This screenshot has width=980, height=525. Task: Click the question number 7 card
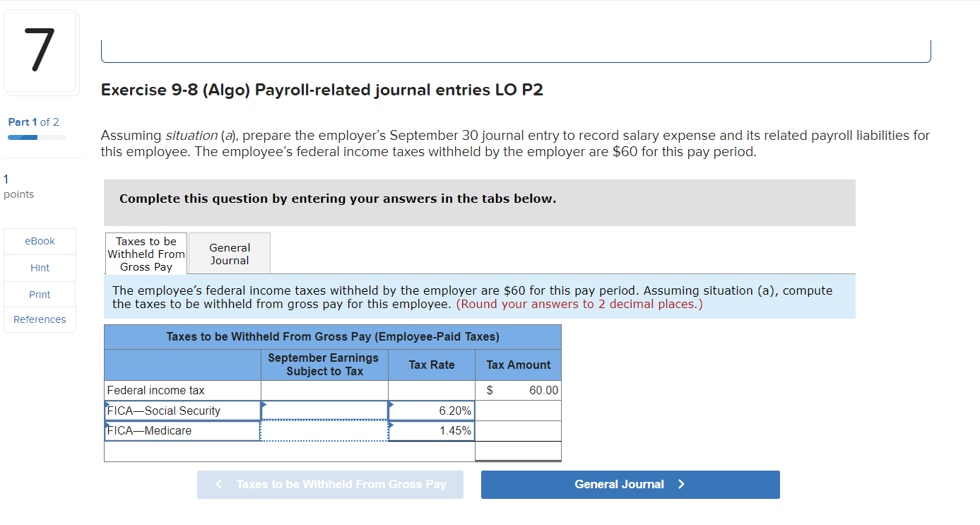tap(40, 50)
